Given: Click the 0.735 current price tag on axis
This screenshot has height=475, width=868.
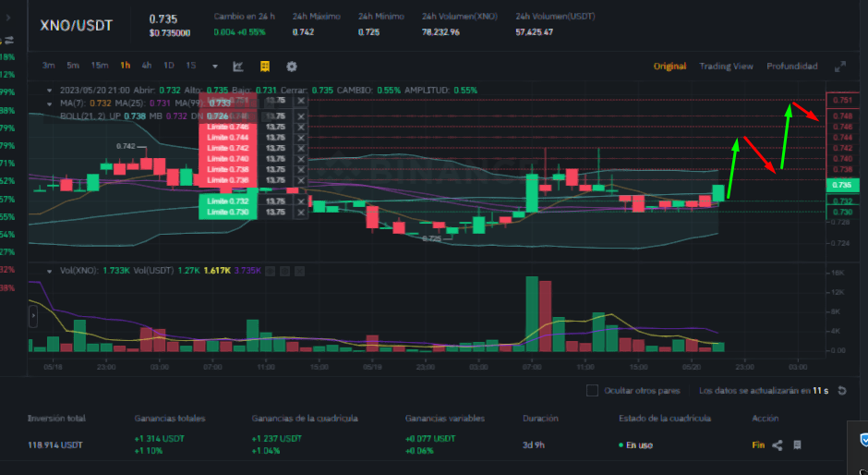Looking at the screenshot, I should pyautogui.click(x=842, y=185).
